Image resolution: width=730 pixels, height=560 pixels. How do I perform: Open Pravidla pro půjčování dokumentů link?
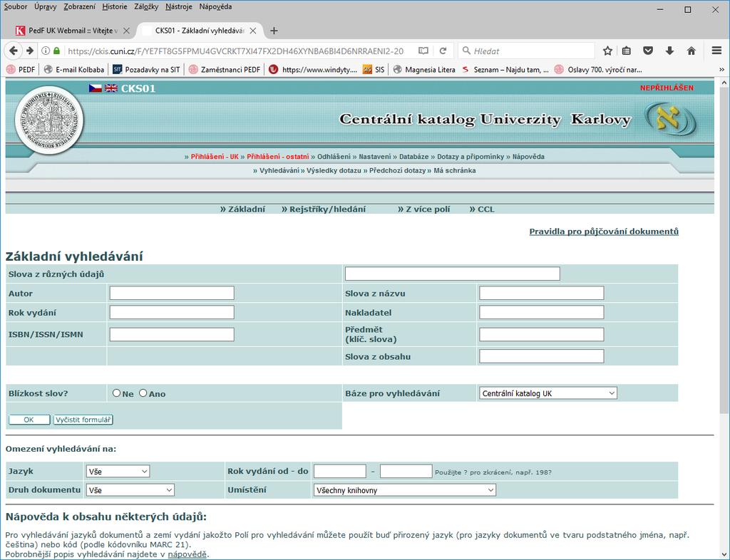[604, 231]
